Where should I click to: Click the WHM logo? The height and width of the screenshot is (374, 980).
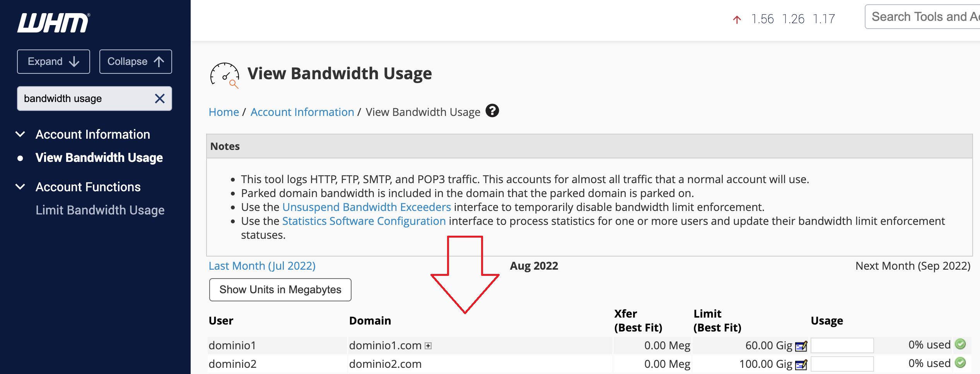(x=53, y=23)
